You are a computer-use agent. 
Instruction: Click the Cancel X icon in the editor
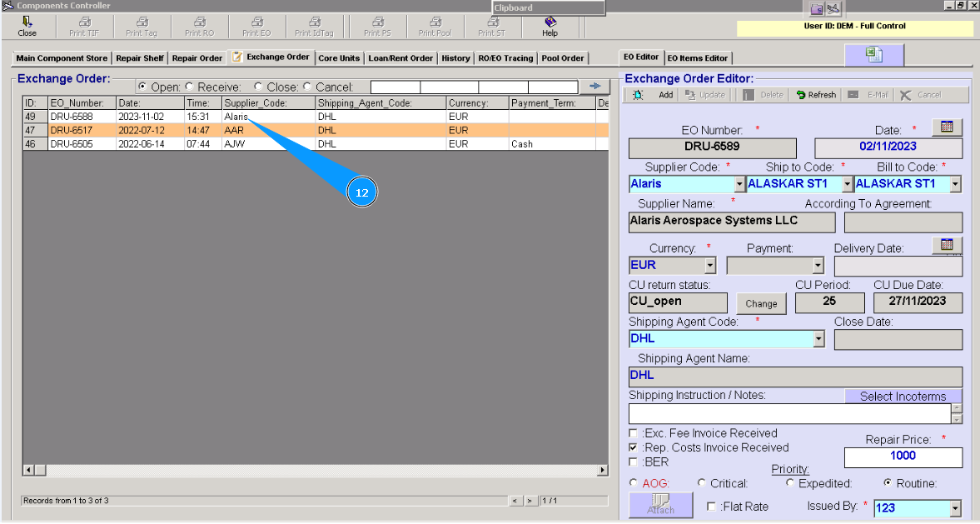(x=906, y=95)
